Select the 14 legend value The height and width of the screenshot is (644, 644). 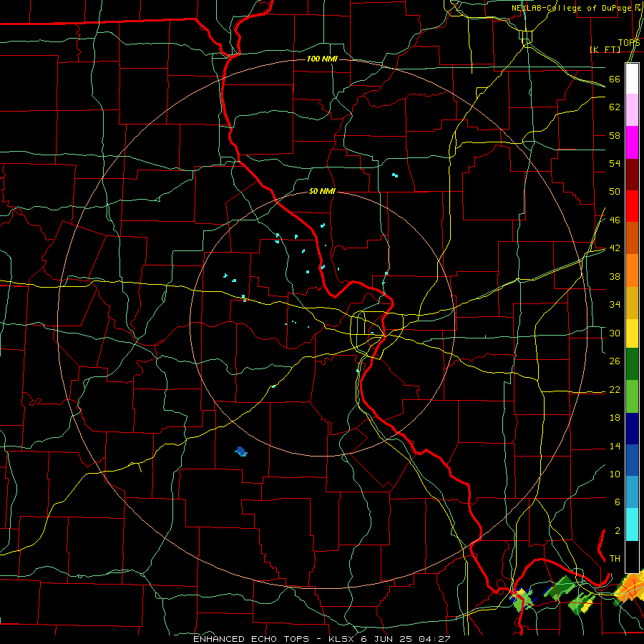pyautogui.click(x=615, y=446)
